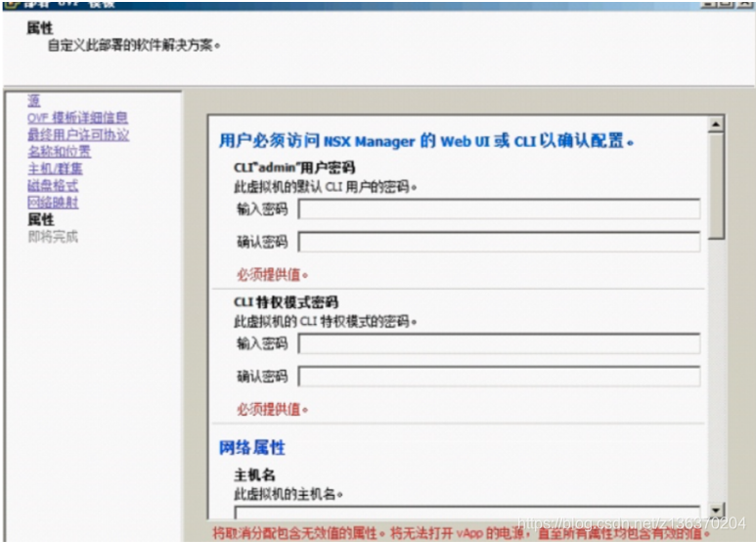756x542 pixels.
Task: Click red vApp invalid-property warning message
Action: point(462,533)
